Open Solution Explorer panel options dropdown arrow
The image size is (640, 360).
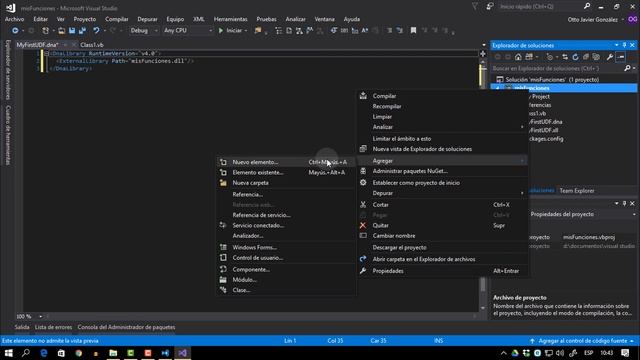(616, 45)
